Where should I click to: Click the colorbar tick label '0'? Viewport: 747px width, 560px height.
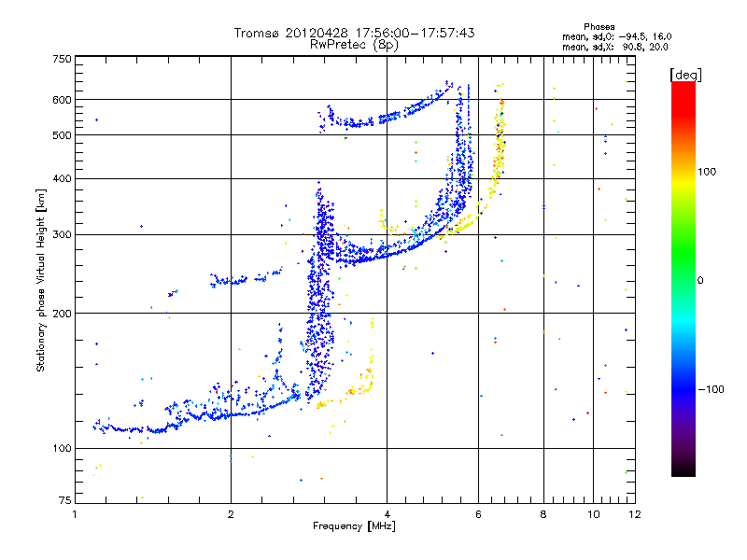[700, 281]
